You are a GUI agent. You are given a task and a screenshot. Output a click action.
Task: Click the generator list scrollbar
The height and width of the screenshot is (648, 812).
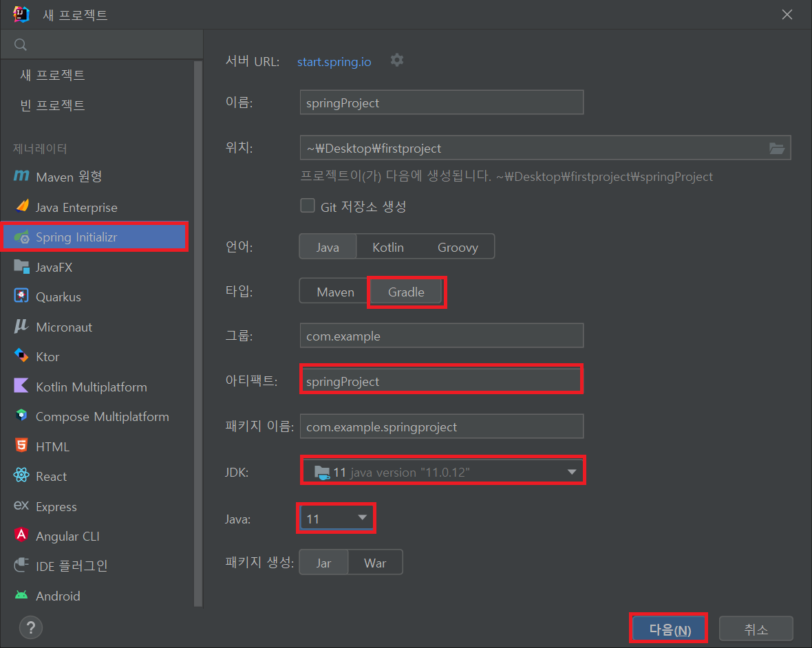(197, 334)
